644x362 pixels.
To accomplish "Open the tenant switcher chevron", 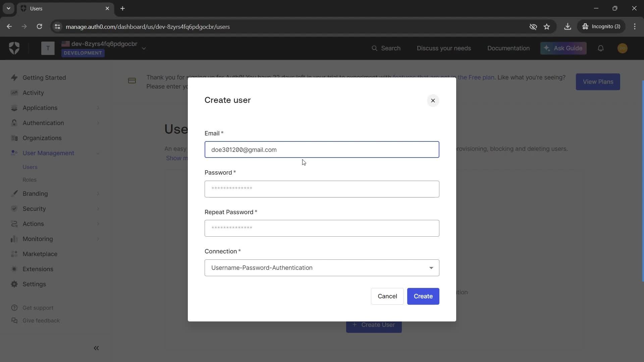I will pyautogui.click(x=144, y=49).
